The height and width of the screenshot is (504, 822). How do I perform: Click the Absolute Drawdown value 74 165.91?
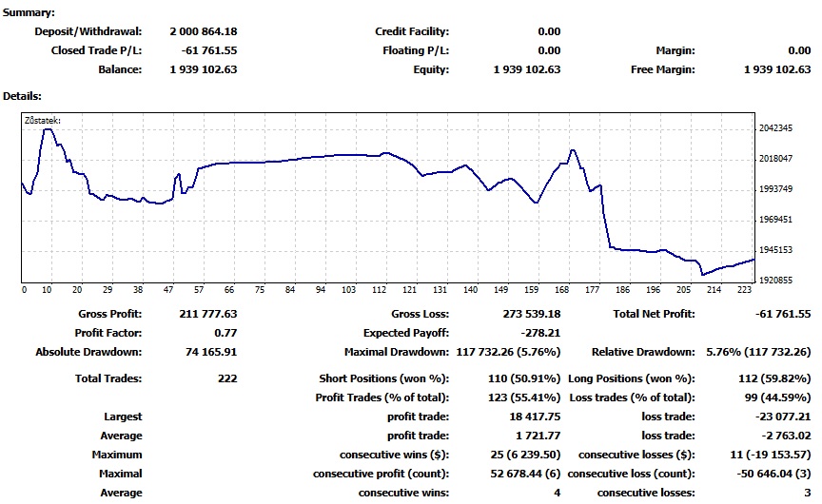(211, 352)
